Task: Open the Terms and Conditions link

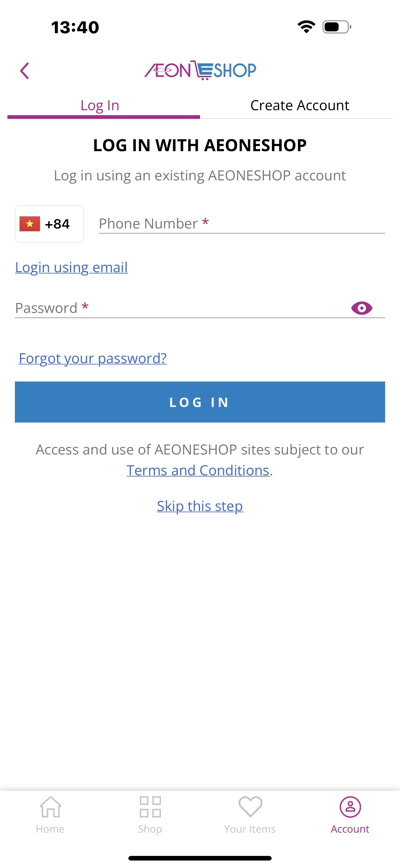Action: 198,470
